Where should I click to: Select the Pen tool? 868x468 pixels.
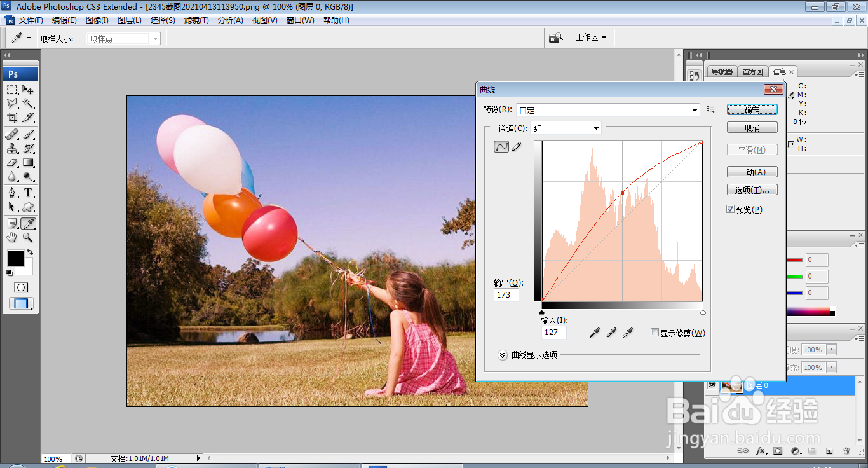point(12,193)
